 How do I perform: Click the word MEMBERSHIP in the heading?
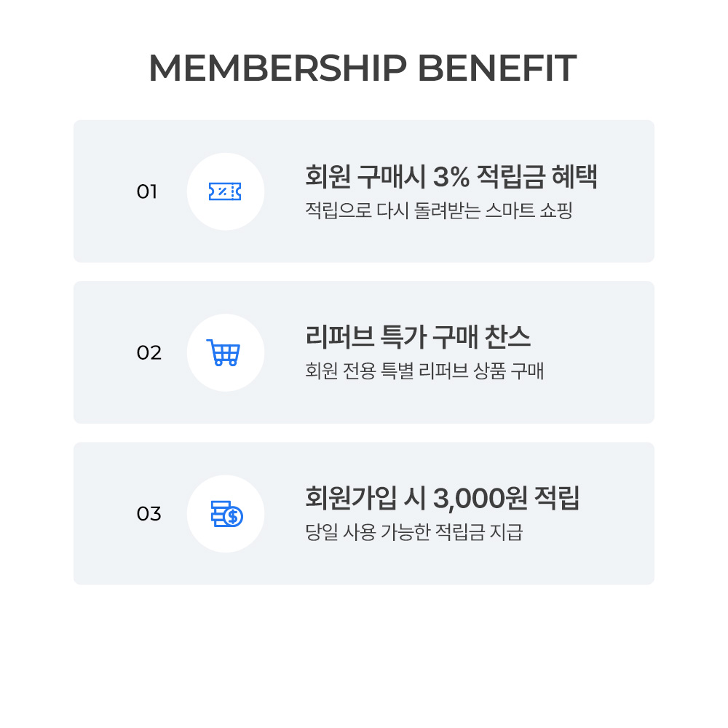click(x=277, y=68)
